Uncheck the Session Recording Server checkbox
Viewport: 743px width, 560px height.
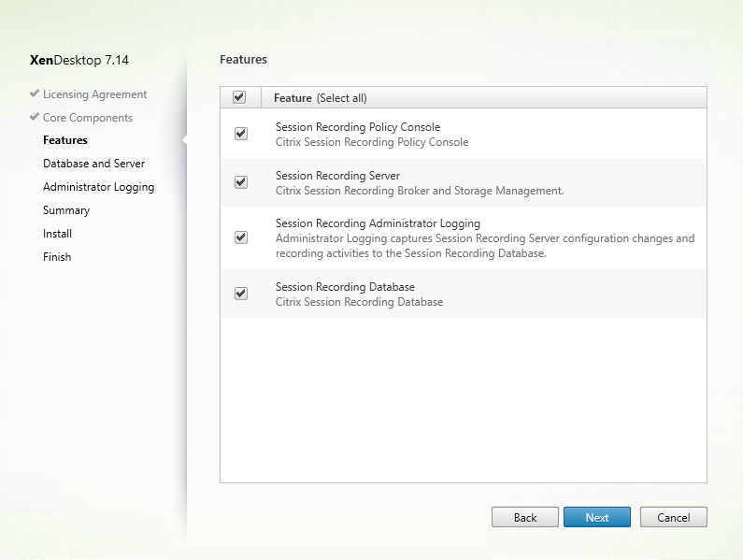click(x=241, y=182)
